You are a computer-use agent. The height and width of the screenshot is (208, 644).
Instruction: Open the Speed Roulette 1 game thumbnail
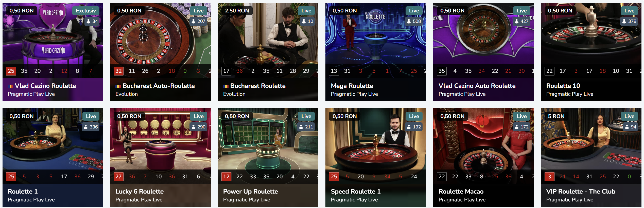pos(376,139)
